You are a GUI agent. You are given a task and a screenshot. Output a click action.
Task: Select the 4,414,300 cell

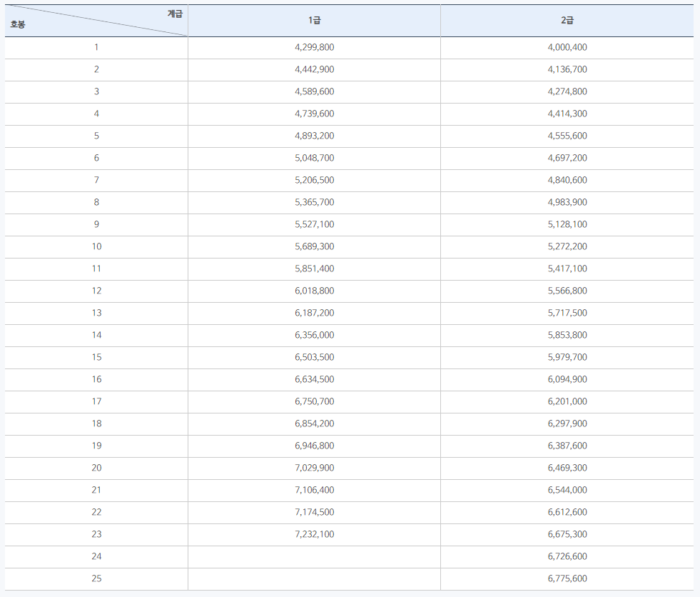567,114
